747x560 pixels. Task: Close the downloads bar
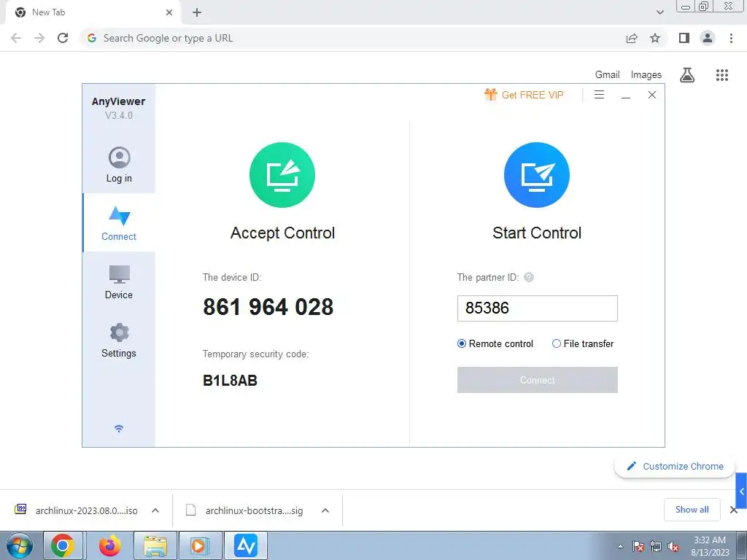point(734,510)
